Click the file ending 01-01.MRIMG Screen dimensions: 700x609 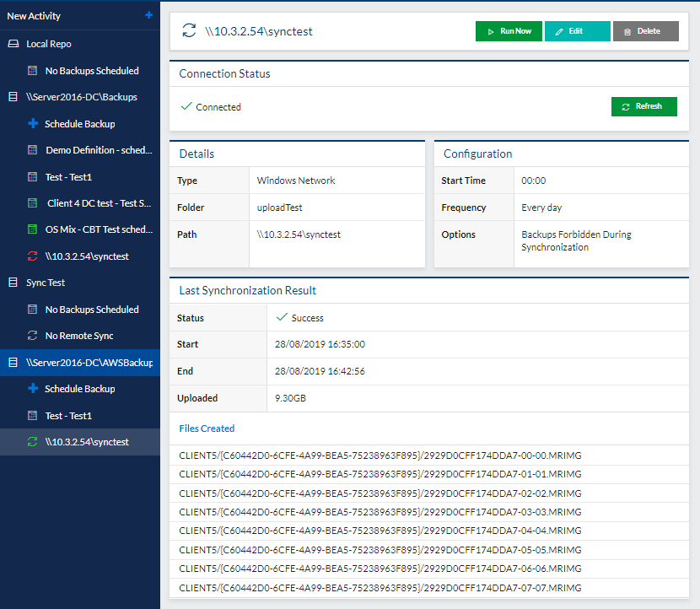point(380,474)
